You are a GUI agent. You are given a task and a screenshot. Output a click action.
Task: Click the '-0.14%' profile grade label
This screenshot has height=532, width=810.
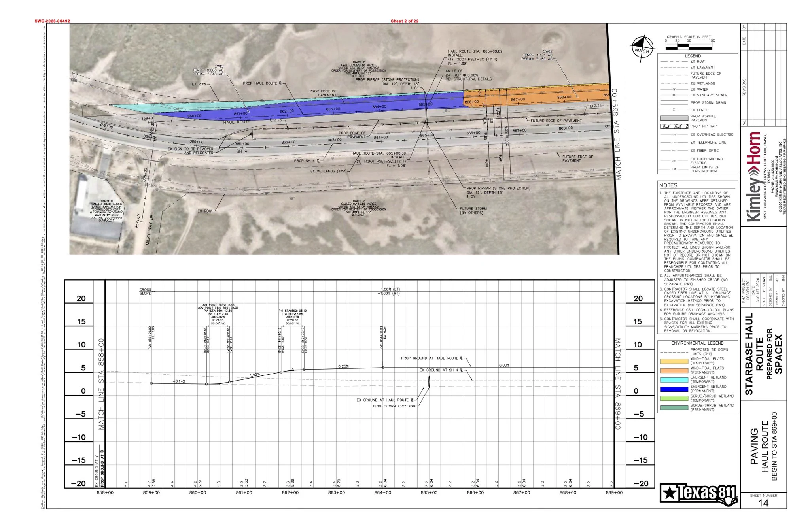(x=180, y=381)
